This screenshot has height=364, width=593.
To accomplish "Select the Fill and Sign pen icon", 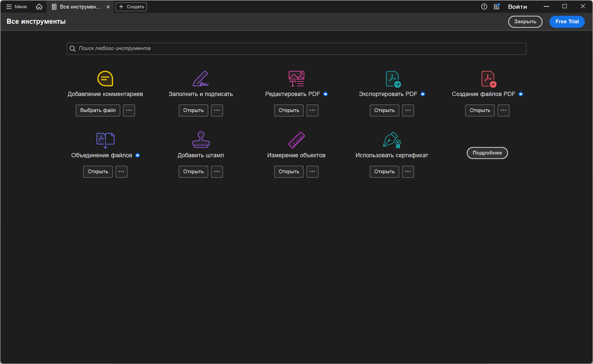I will point(201,78).
